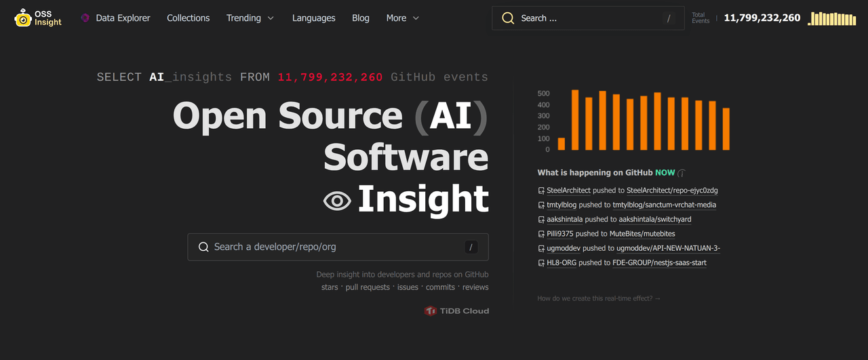Viewport: 868px width, 360px height.
Task: Click push icon beside tmtylblog event
Action: pos(541,205)
